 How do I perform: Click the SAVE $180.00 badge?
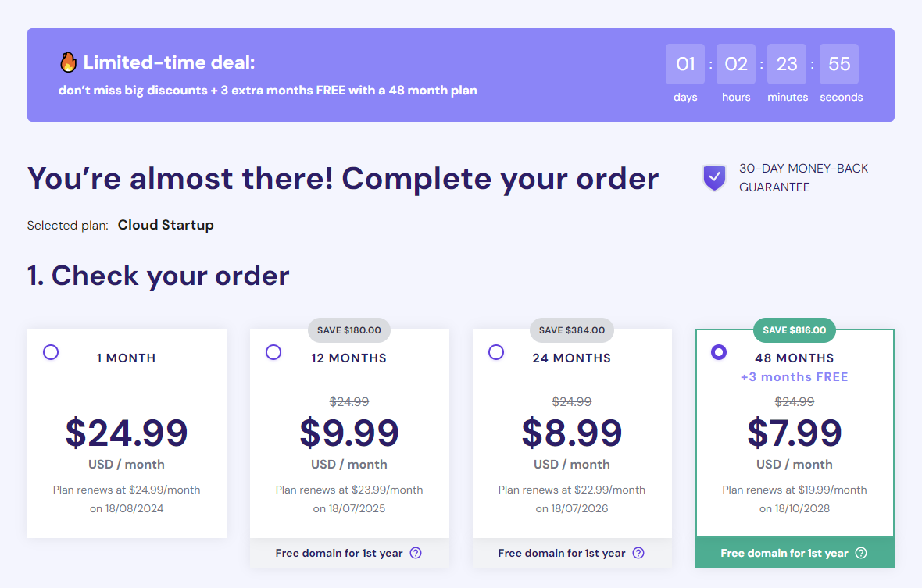click(x=348, y=330)
